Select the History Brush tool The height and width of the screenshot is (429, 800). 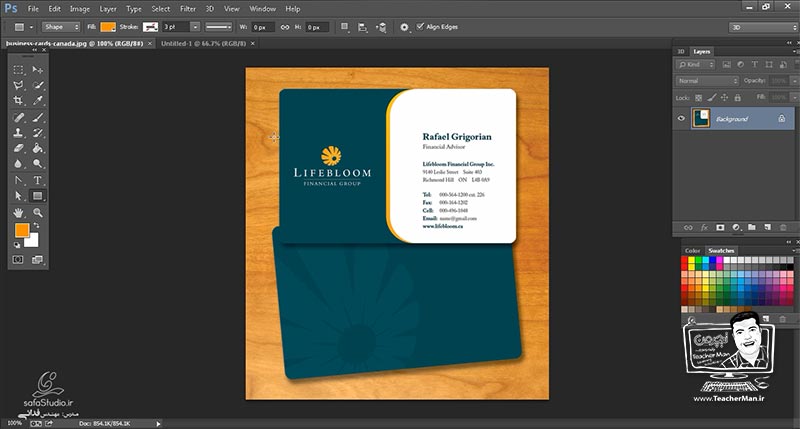pos(38,133)
